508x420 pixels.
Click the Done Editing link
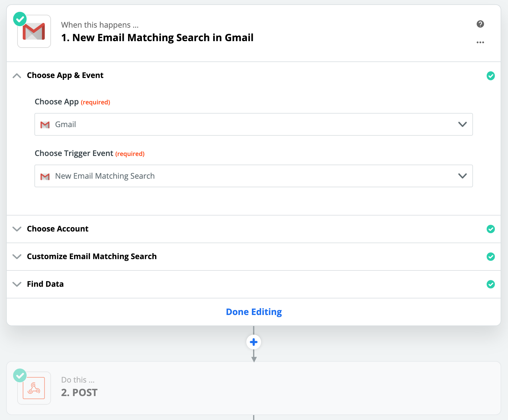click(x=254, y=312)
